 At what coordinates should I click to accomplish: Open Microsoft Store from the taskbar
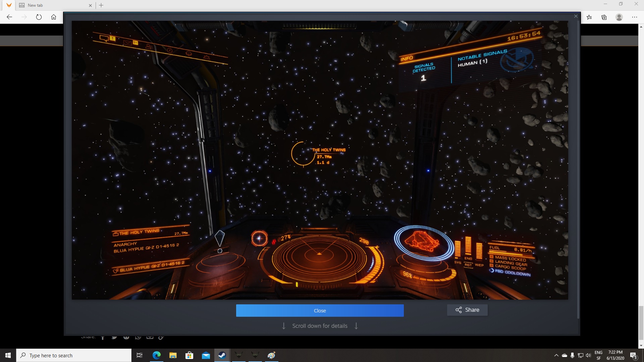pyautogui.click(x=190, y=355)
